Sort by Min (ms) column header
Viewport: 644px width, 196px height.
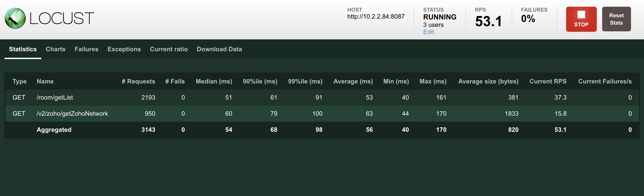(x=396, y=81)
